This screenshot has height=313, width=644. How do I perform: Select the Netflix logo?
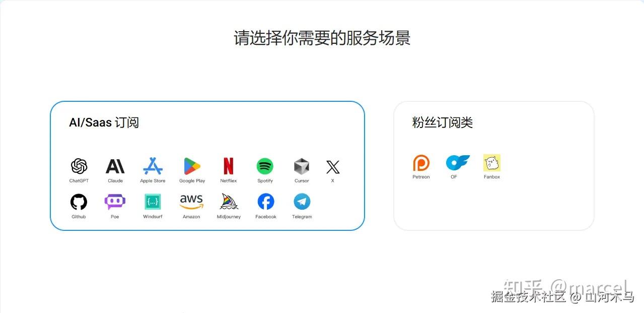229,166
